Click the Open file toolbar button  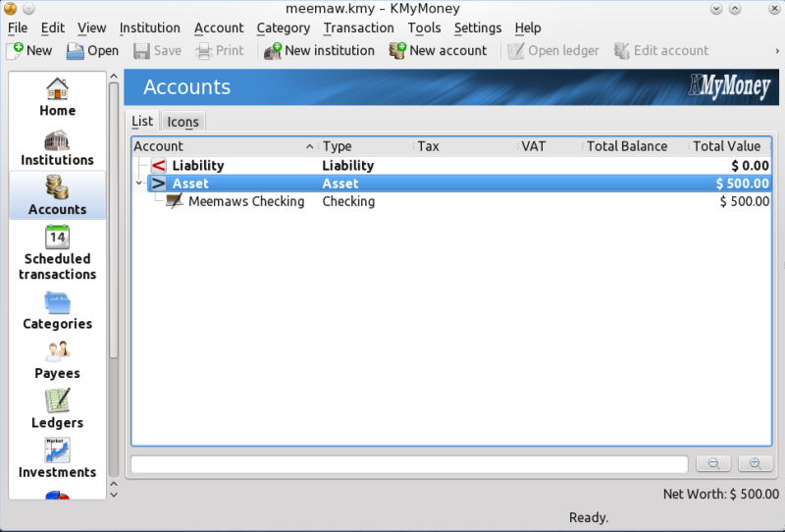92,51
